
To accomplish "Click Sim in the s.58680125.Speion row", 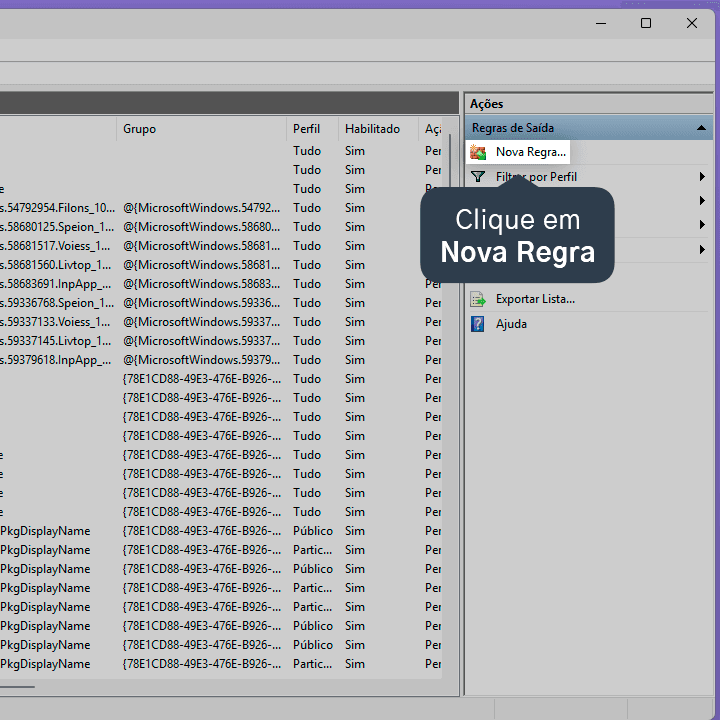I will click(x=355, y=227).
